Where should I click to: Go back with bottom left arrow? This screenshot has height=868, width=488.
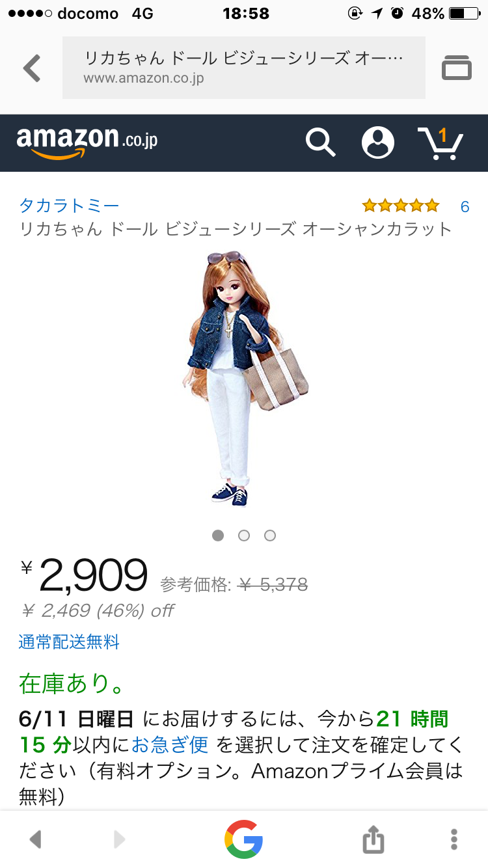click(x=35, y=839)
